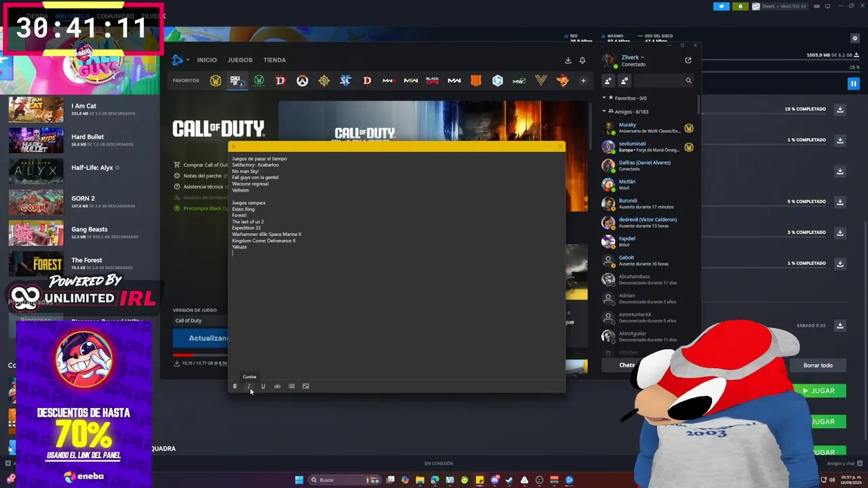Click the Actualizando button in Battle.net

[201, 338]
